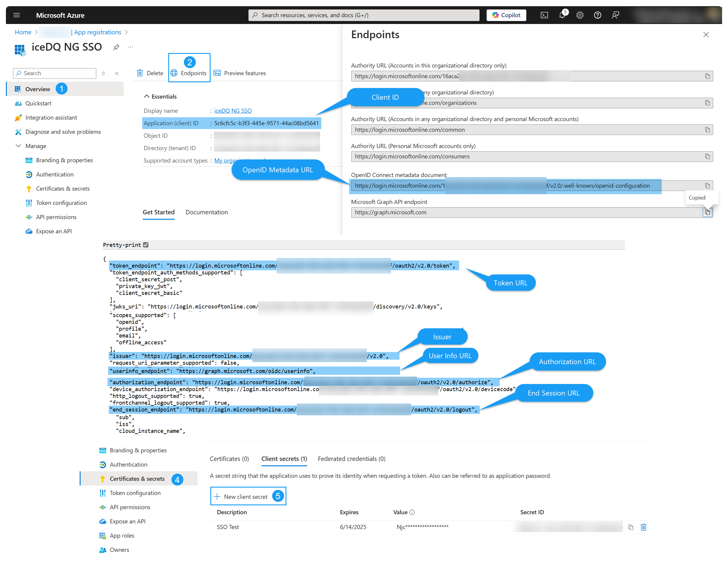Copy the consumers Authority URL

pyautogui.click(x=707, y=156)
